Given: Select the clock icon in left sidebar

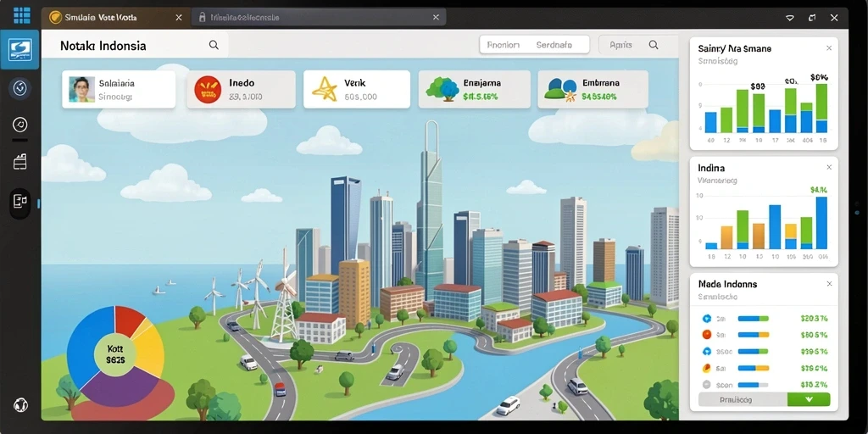Looking at the screenshot, I should coord(20,125).
